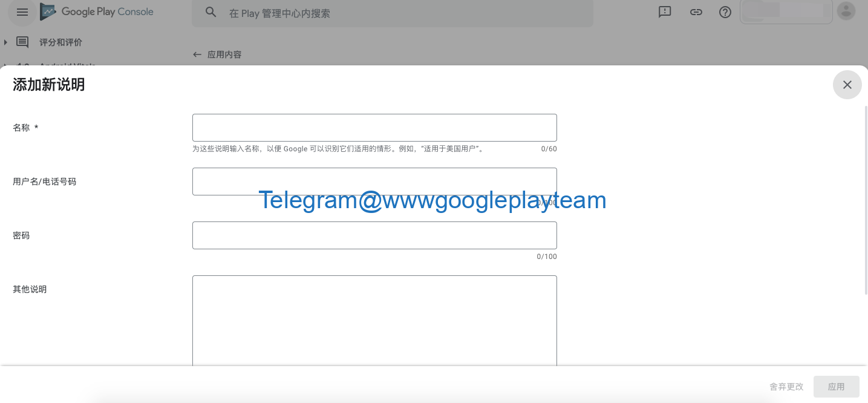The width and height of the screenshot is (868, 403).
Task: Go back to 应用内容
Action: pos(224,54)
